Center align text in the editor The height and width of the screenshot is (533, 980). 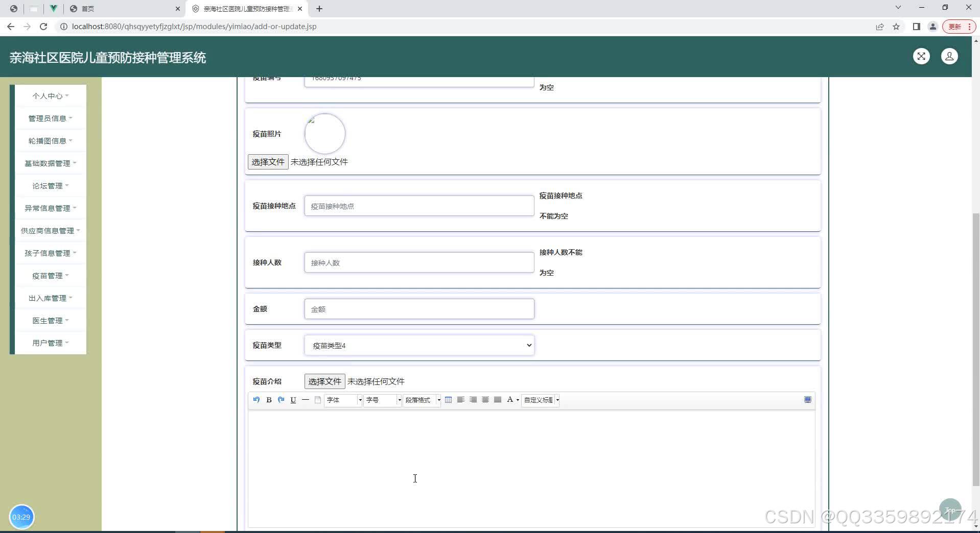(485, 400)
